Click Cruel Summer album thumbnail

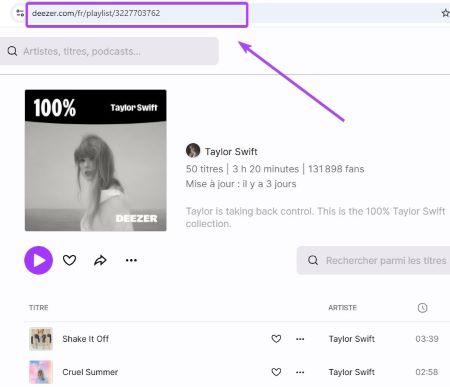point(41,372)
